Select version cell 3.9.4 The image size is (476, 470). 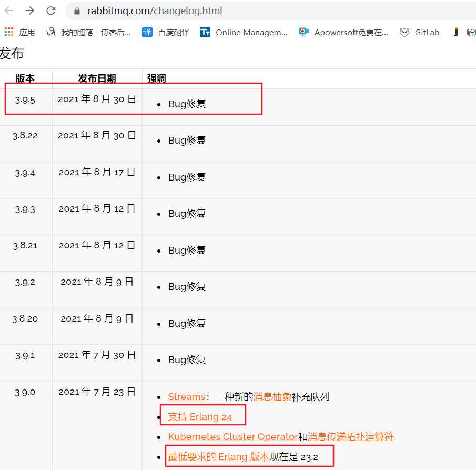[x=25, y=173]
